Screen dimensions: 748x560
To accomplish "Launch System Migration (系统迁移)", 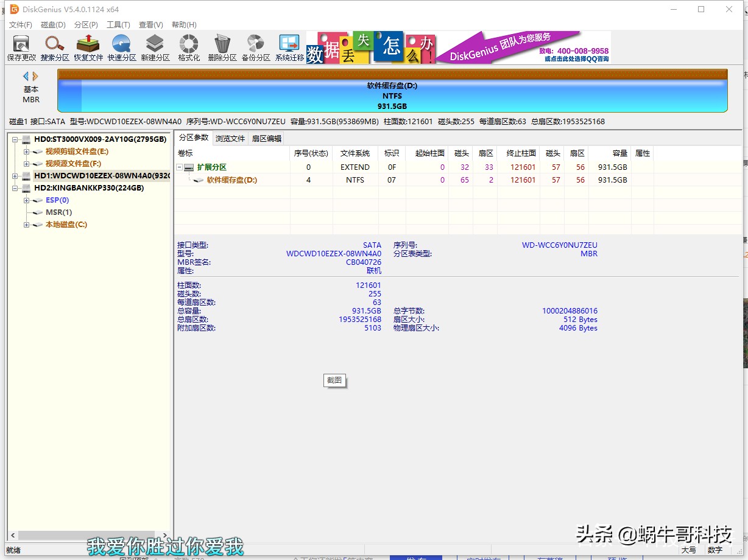I will tap(289, 48).
